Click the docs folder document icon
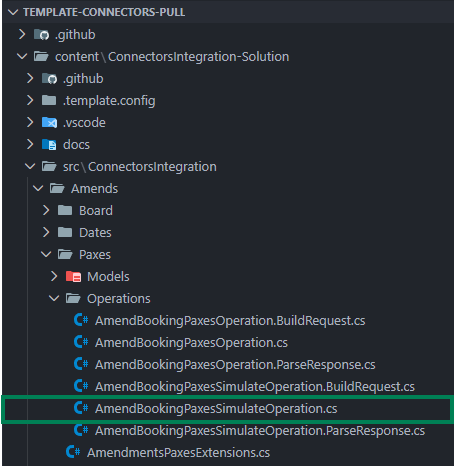 49,144
